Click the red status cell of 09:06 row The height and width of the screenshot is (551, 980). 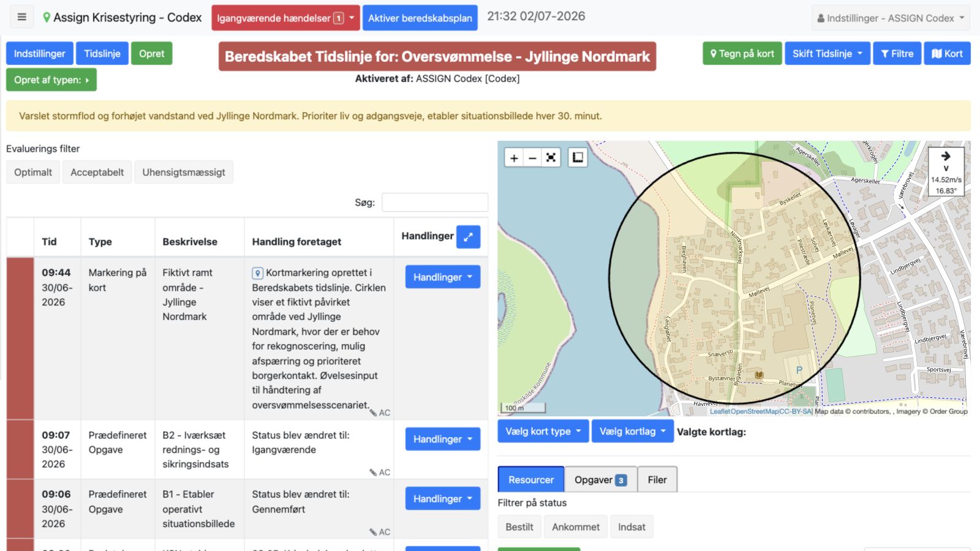coord(20,509)
